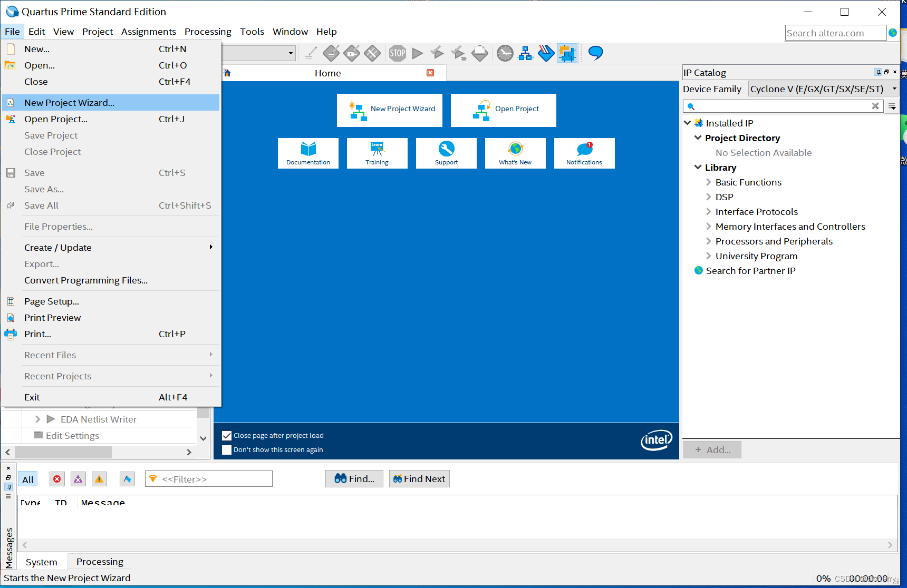
Task: Collapse the Project Directory node
Action: (698, 138)
